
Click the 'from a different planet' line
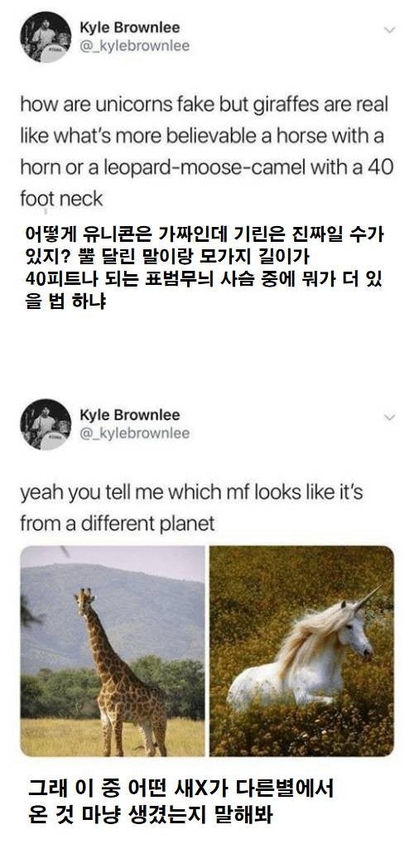tap(118, 523)
